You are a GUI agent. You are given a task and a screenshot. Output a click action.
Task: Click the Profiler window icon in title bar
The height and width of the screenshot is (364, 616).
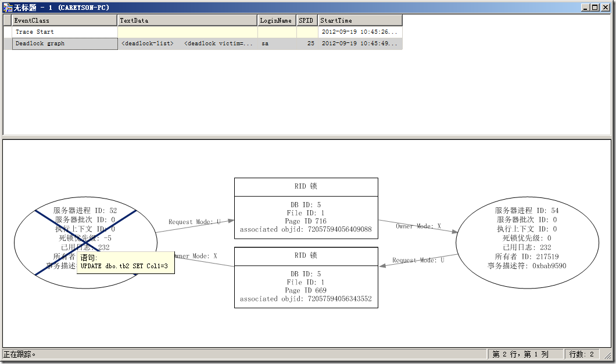click(8, 8)
